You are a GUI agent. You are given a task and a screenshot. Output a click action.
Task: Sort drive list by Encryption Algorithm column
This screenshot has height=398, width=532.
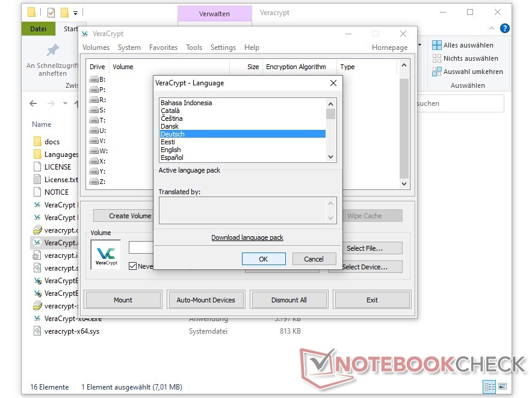click(299, 67)
